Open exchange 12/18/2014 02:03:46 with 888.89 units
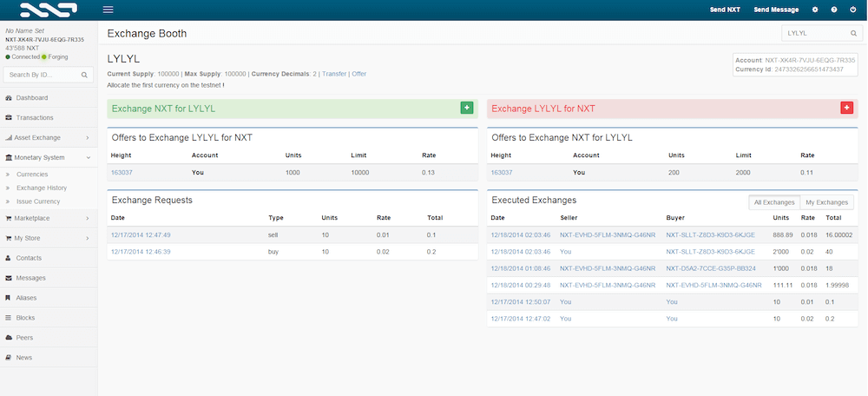The image size is (868, 396). [x=521, y=235]
